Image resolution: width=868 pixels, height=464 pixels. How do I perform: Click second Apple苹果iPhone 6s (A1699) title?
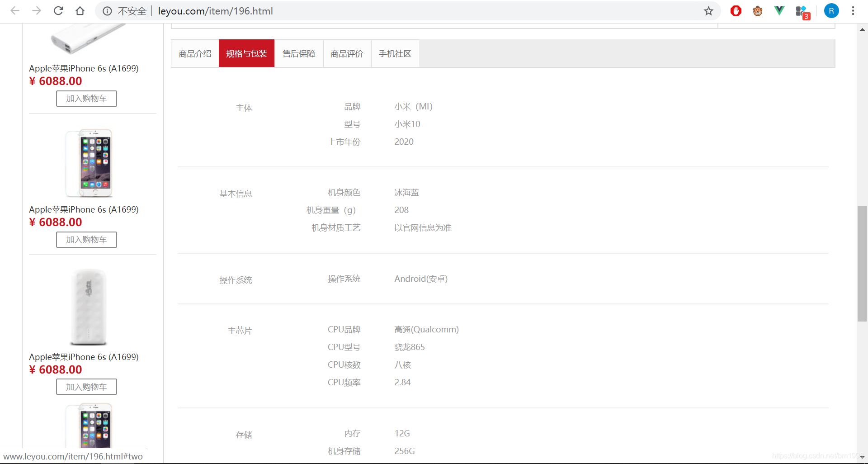[x=84, y=209]
